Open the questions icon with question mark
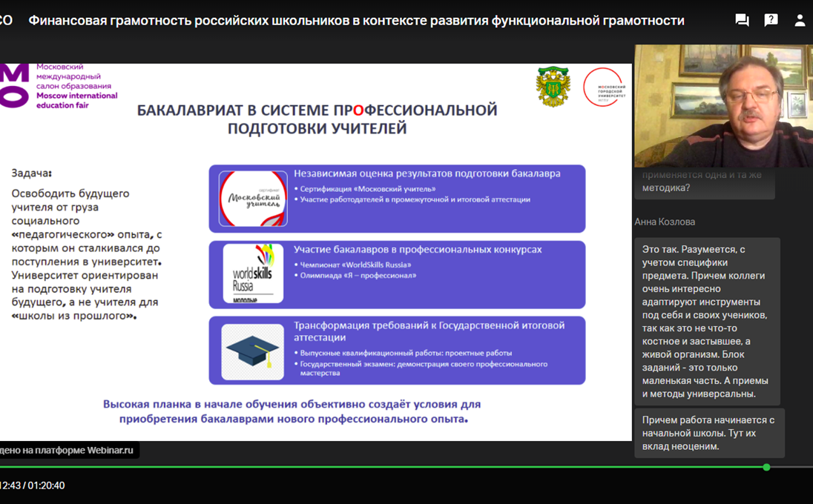Viewport: 813px width, 504px height. pyautogui.click(x=771, y=20)
